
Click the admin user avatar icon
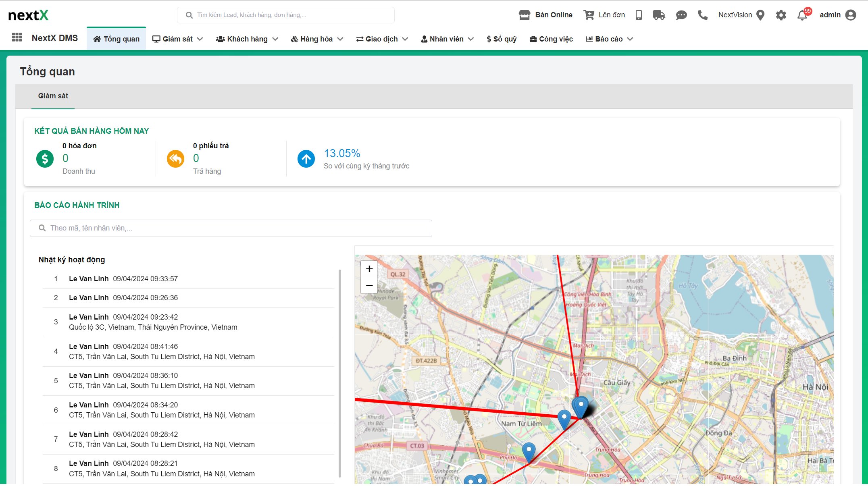[851, 15]
